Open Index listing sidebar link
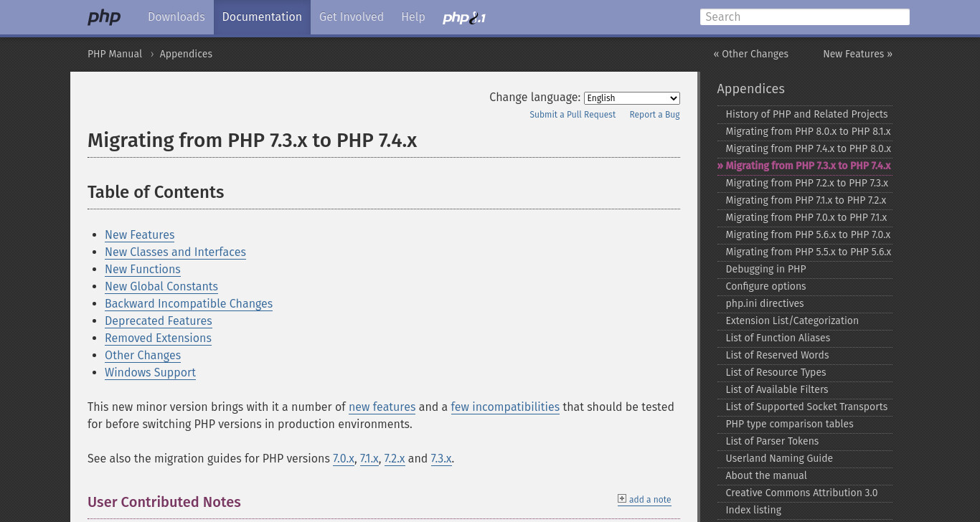 tap(753, 511)
